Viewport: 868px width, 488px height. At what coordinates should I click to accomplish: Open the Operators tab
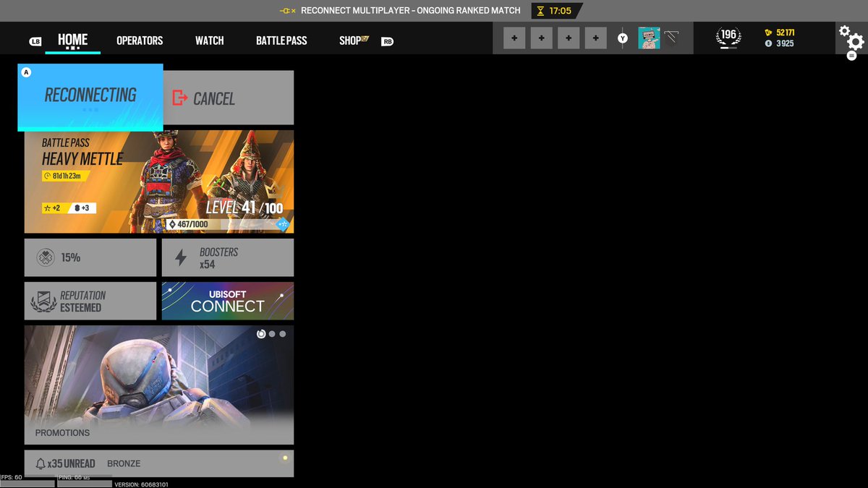tap(140, 40)
